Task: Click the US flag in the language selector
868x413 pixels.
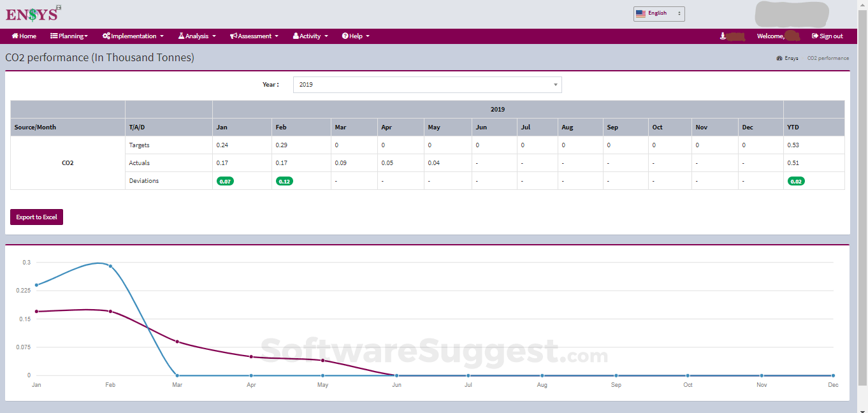Action: coord(639,12)
